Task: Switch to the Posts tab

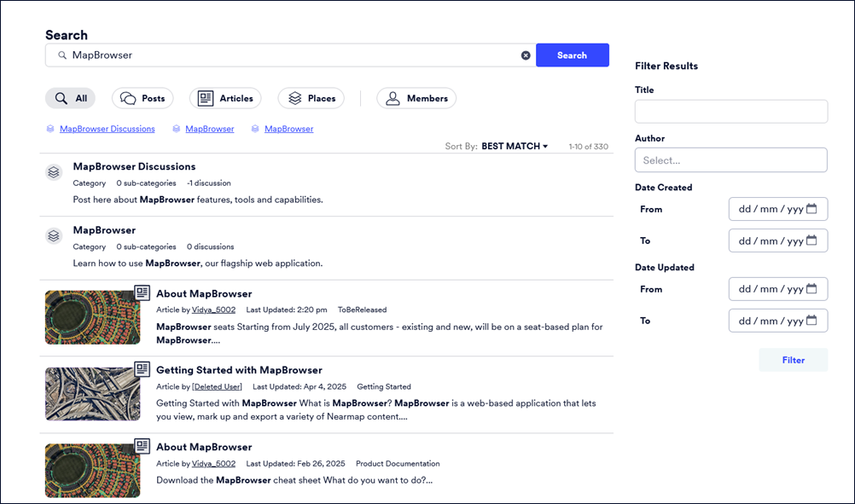Action: coord(142,98)
